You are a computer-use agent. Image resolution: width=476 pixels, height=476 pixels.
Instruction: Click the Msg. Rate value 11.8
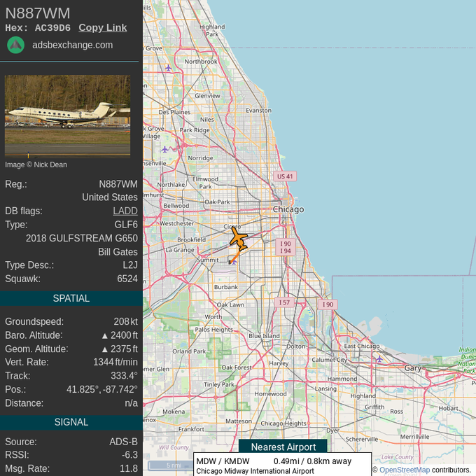click(x=129, y=468)
